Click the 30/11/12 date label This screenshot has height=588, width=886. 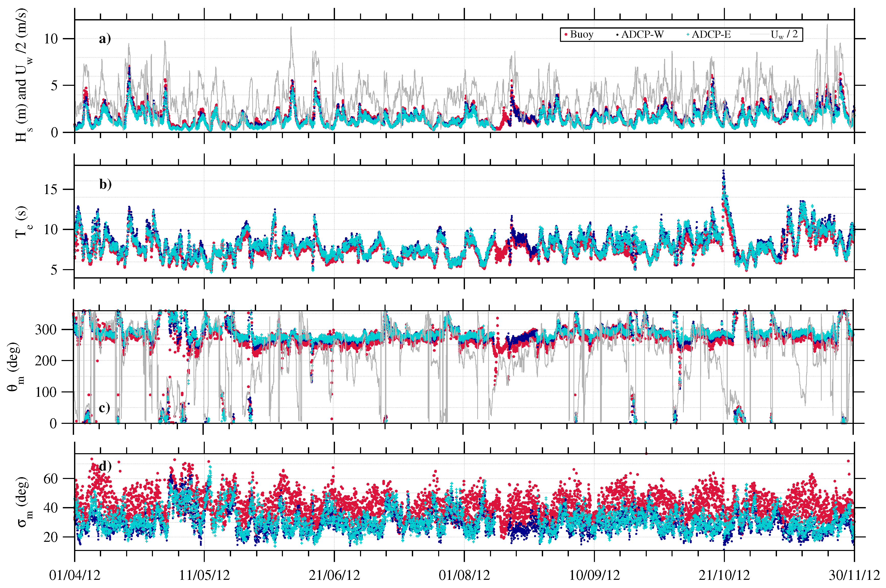coord(854,575)
